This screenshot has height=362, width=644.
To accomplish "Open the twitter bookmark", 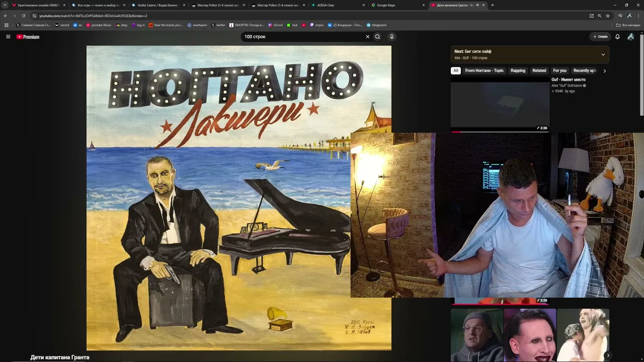I will click(x=218, y=25).
